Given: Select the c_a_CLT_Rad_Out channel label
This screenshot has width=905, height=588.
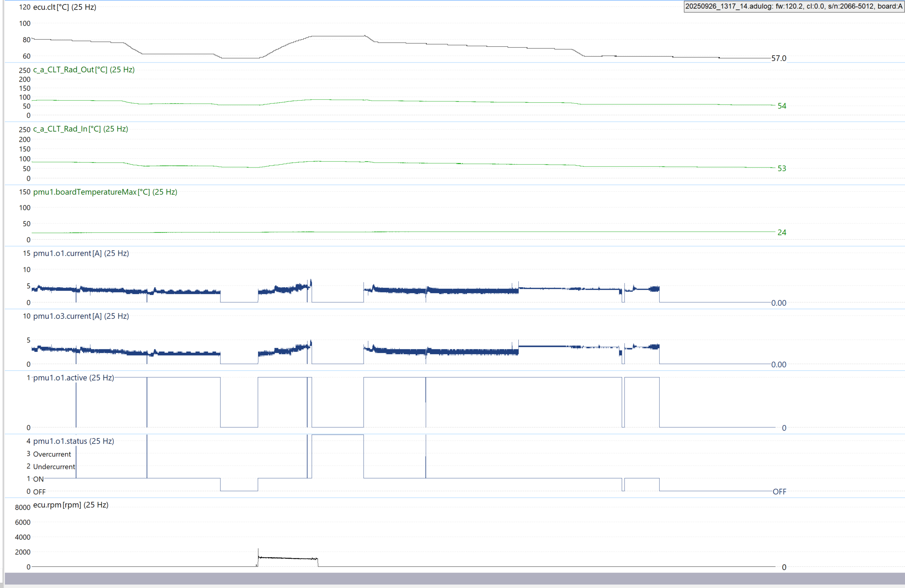Looking at the screenshot, I should 84,70.
